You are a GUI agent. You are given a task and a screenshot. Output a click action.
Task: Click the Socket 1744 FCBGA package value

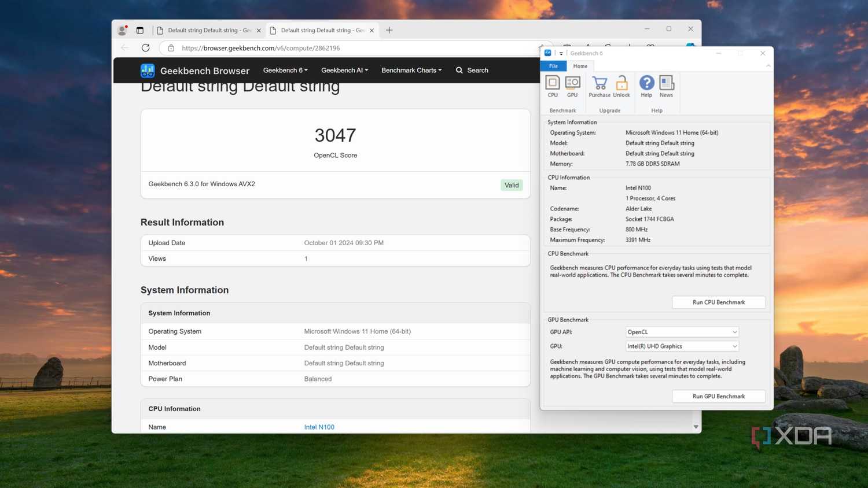click(x=649, y=219)
